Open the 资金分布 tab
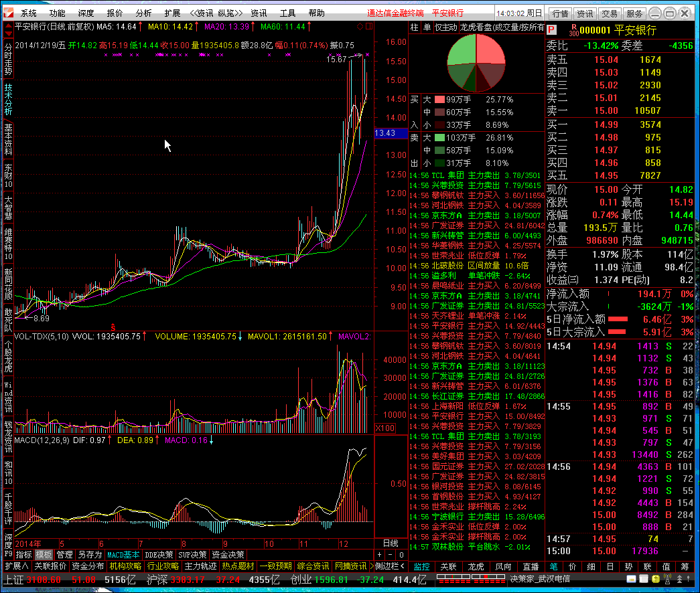 pyautogui.click(x=88, y=566)
